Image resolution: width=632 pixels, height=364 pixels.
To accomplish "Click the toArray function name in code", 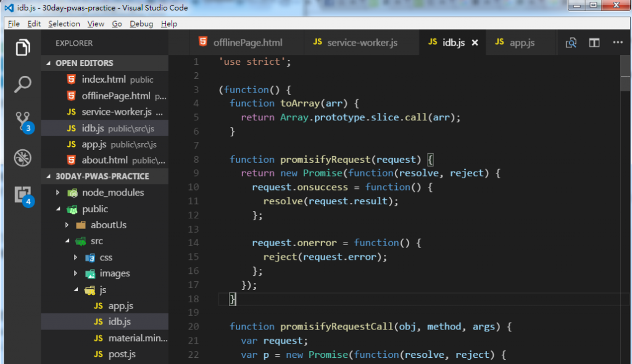I will pos(301,104).
